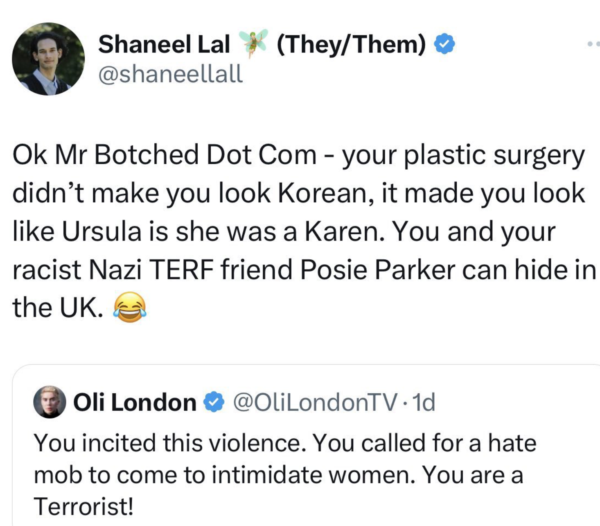Click Oli London's verified badge
The height and width of the screenshot is (526, 600).
213,403
